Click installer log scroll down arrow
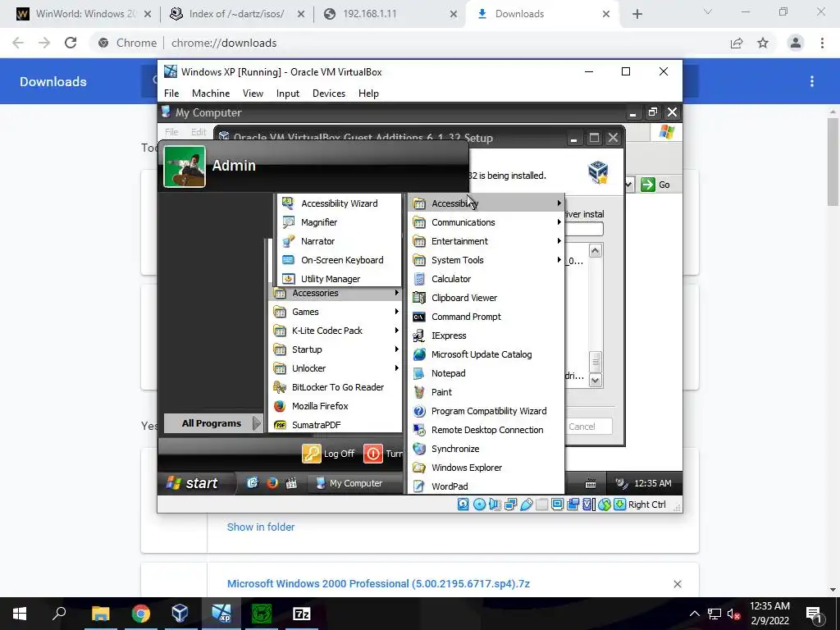 tap(596, 381)
